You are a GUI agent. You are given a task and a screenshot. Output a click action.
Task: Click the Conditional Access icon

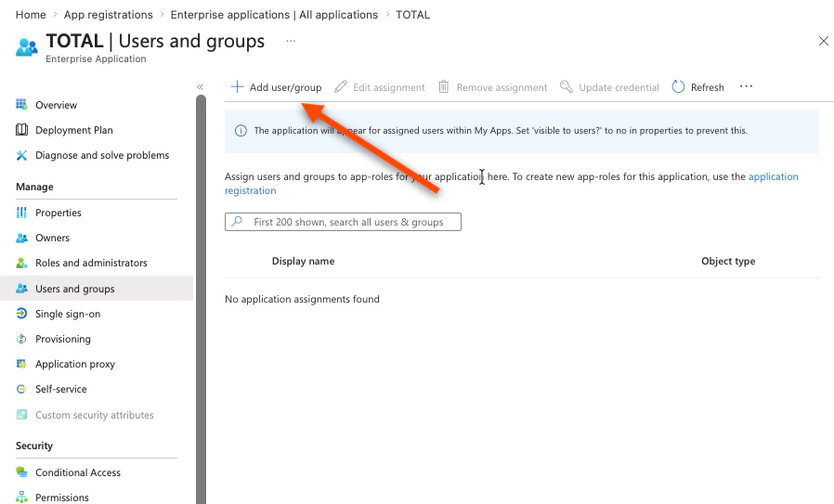pyautogui.click(x=21, y=472)
